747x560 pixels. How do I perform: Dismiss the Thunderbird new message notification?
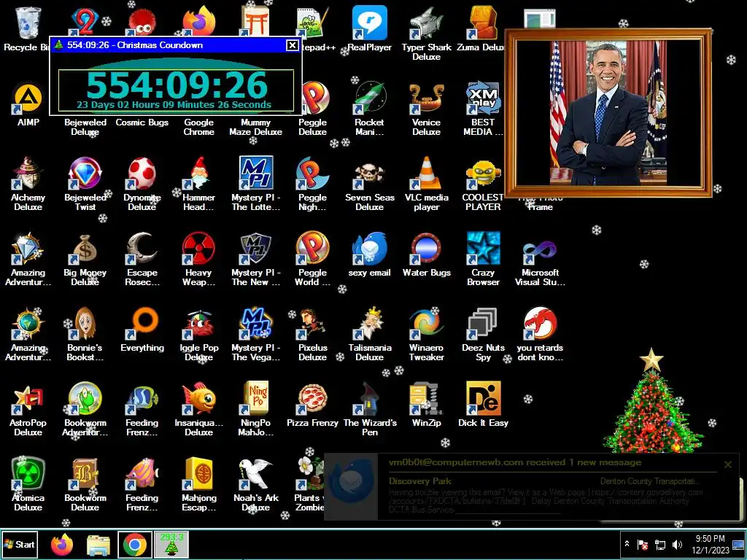(728, 464)
